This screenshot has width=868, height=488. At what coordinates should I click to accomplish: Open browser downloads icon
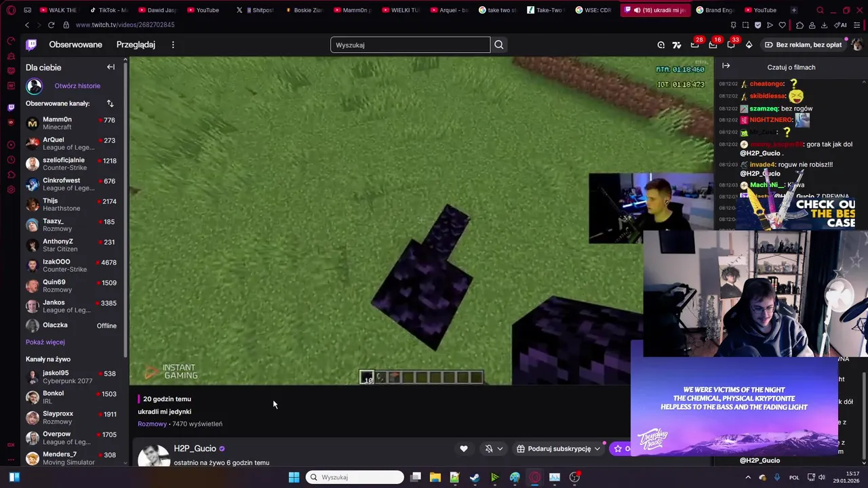tap(824, 25)
